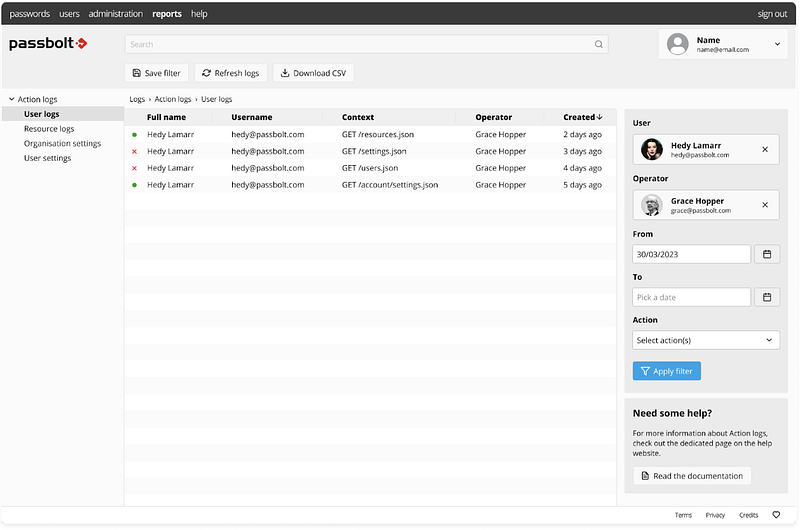Screen dimensions: 800x530
Task: Sort by the Created column arrow
Action: click(x=599, y=117)
